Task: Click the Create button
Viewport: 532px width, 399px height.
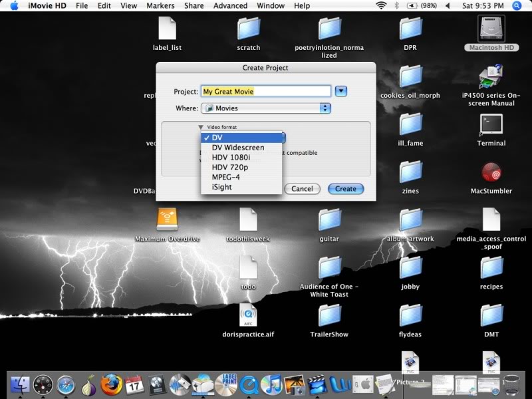Action: [346, 189]
